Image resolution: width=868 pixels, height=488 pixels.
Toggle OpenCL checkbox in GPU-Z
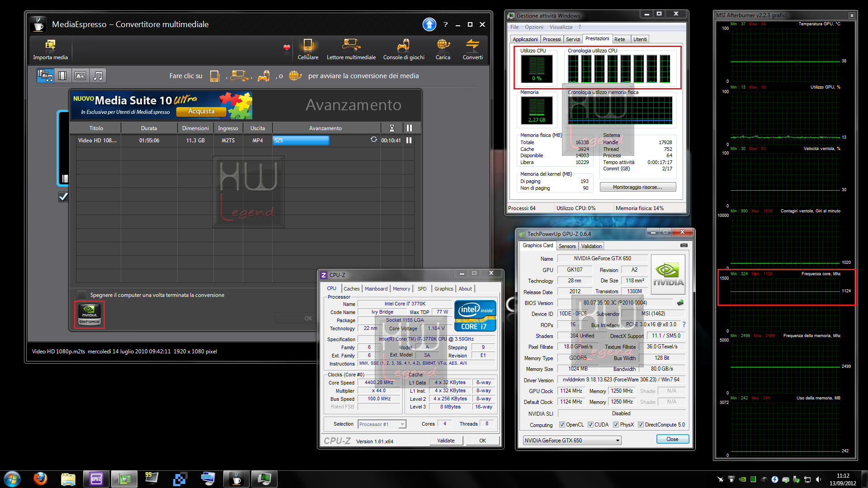[x=562, y=425]
